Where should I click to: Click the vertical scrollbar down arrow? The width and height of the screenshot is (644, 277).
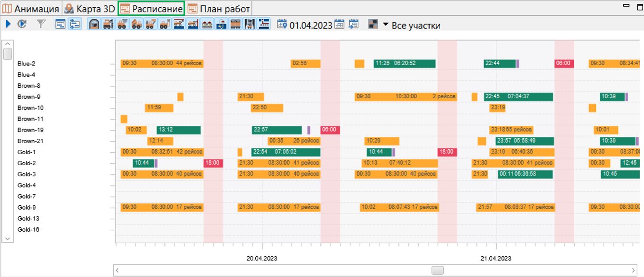pos(8,238)
